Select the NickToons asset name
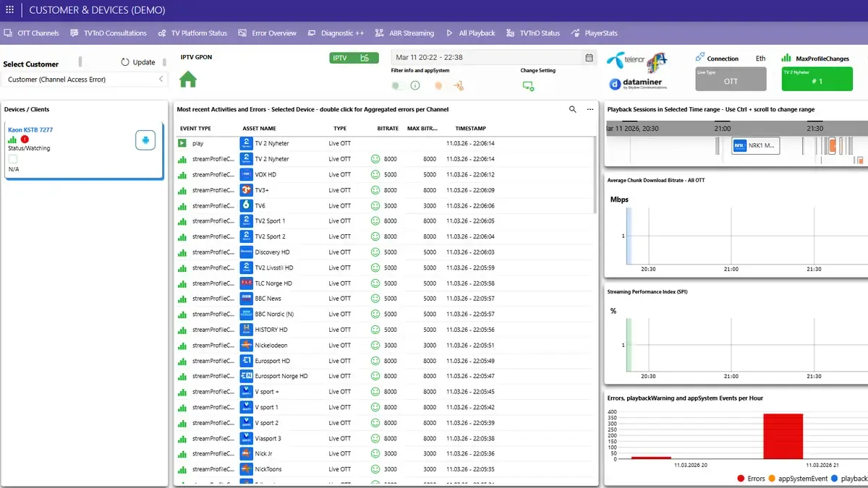868x488 pixels. (268, 469)
